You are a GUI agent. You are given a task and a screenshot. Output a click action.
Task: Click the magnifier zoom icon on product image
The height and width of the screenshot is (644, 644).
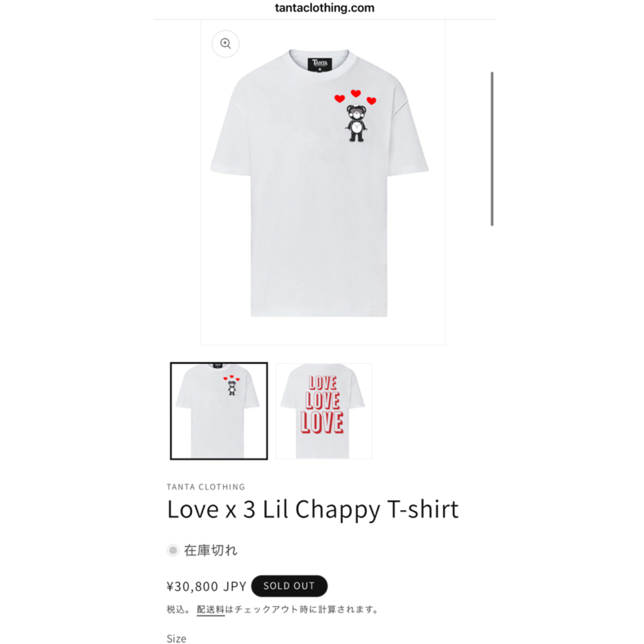(x=225, y=44)
